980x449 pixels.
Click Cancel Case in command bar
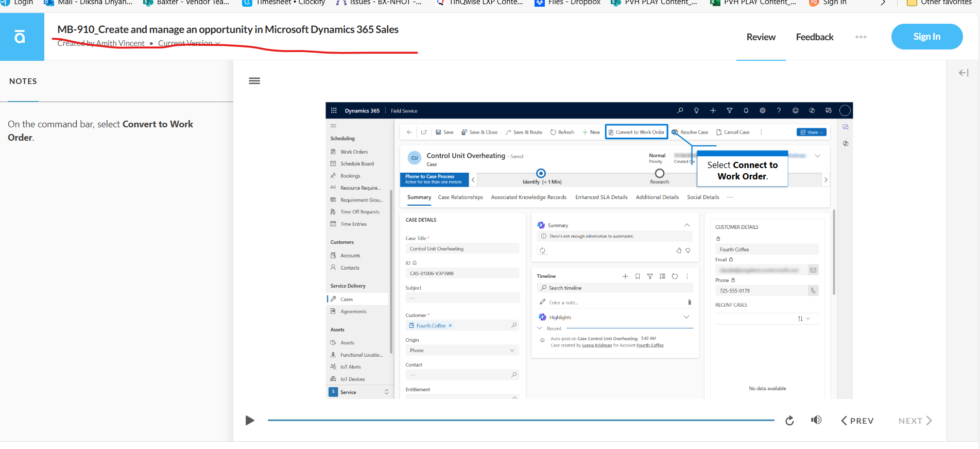[x=733, y=132]
